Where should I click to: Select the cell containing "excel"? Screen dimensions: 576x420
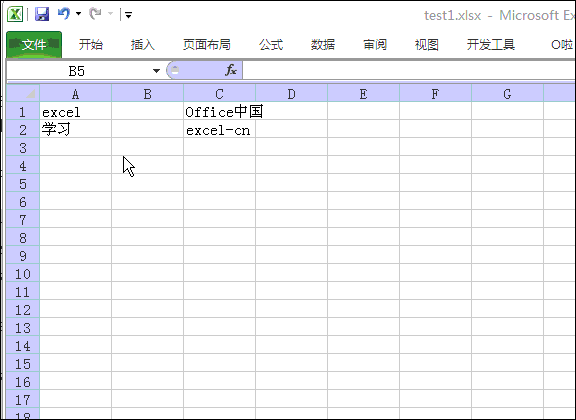coord(75,112)
